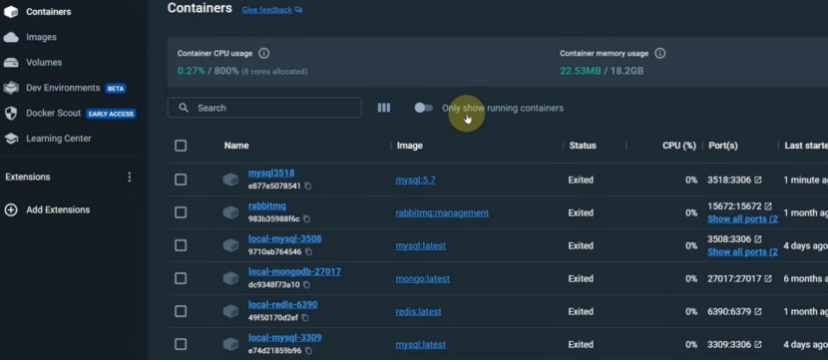
Task: Sort by the Status column header
Action: point(582,146)
